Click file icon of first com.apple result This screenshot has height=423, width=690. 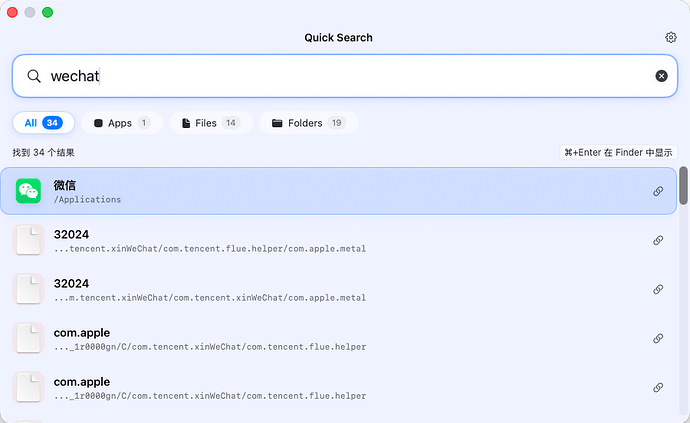(29, 338)
